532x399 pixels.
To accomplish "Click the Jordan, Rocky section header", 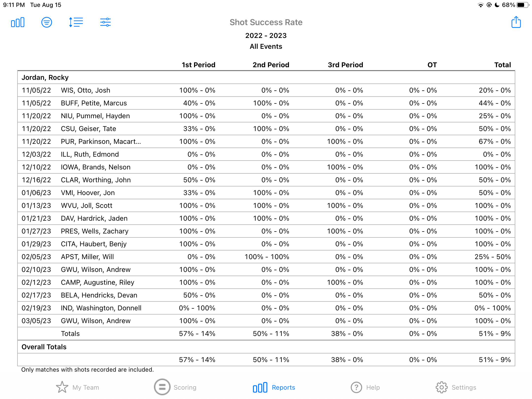I will click(x=45, y=77).
